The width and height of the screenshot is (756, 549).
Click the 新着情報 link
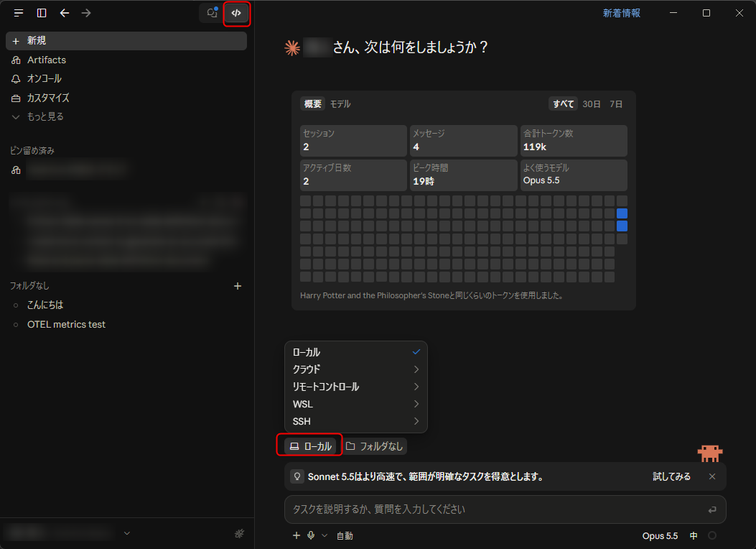pos(622,13)
